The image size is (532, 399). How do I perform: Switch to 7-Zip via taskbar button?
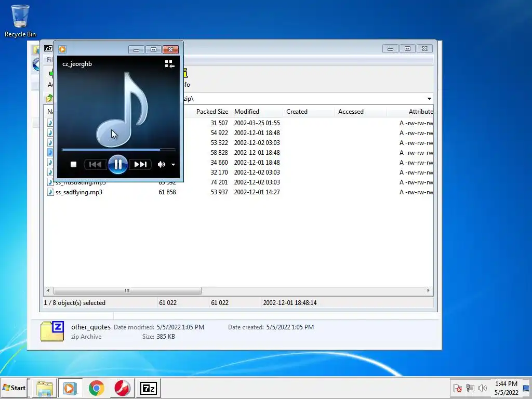[x=148, y=388]
